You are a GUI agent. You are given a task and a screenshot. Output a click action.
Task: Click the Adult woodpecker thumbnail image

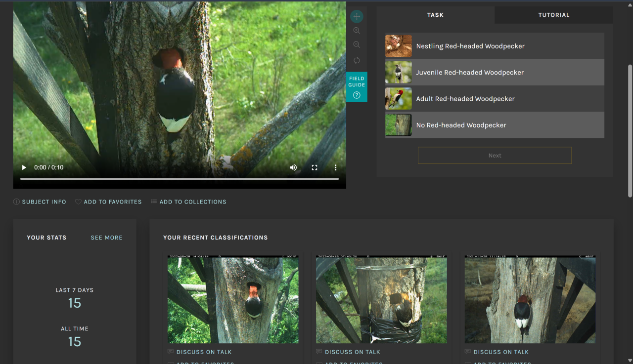[x=399, y=99]
